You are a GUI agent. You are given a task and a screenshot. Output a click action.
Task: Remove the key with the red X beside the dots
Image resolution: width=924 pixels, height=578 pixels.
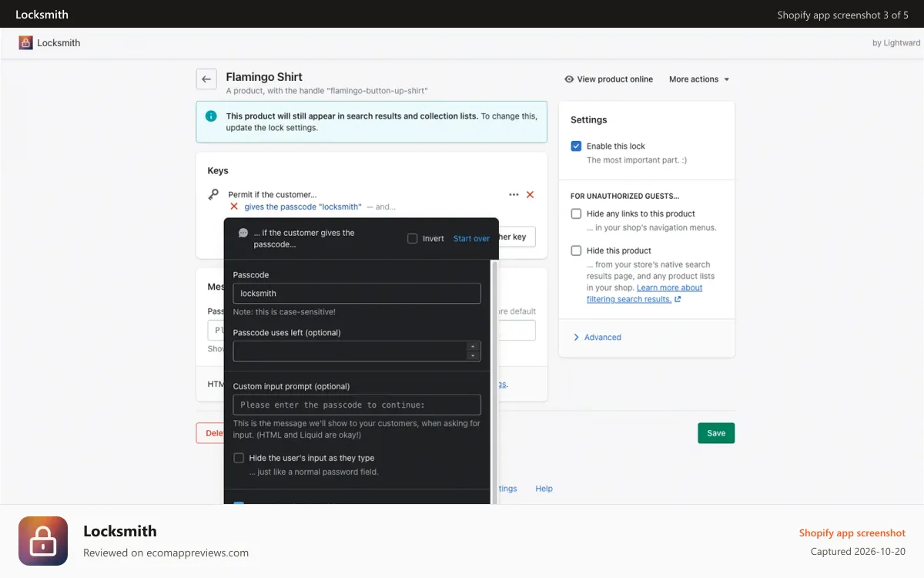530,195
